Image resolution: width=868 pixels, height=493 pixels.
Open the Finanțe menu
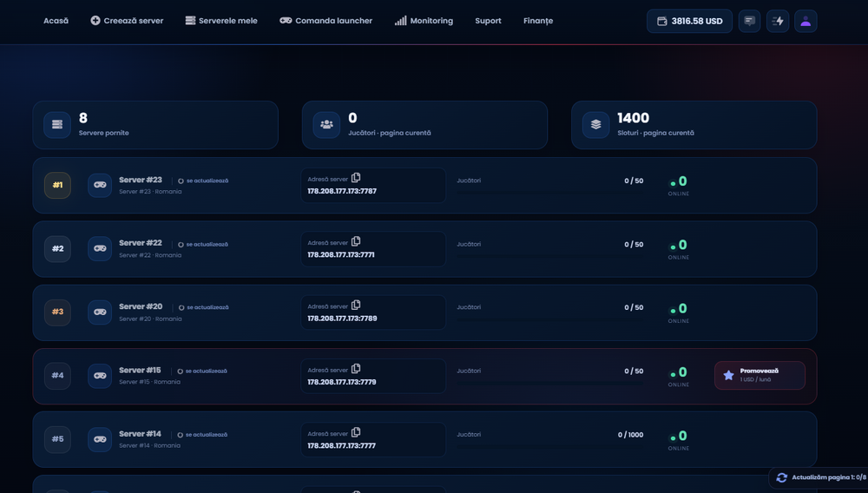coord(538,21)
